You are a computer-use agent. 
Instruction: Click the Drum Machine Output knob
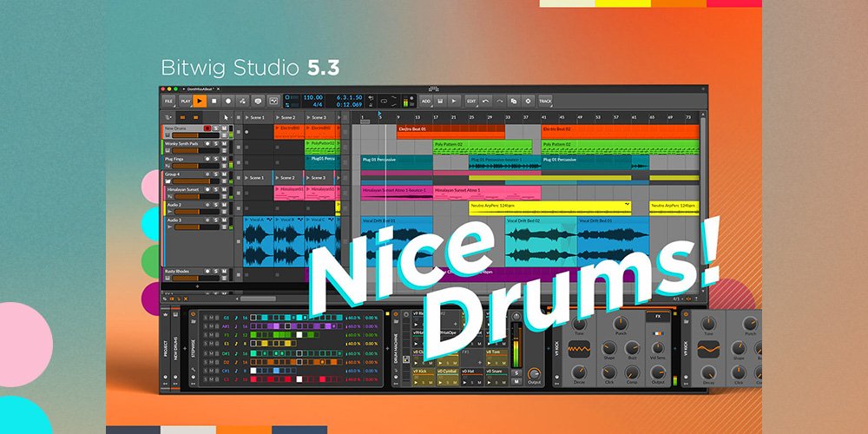point(534,374)
